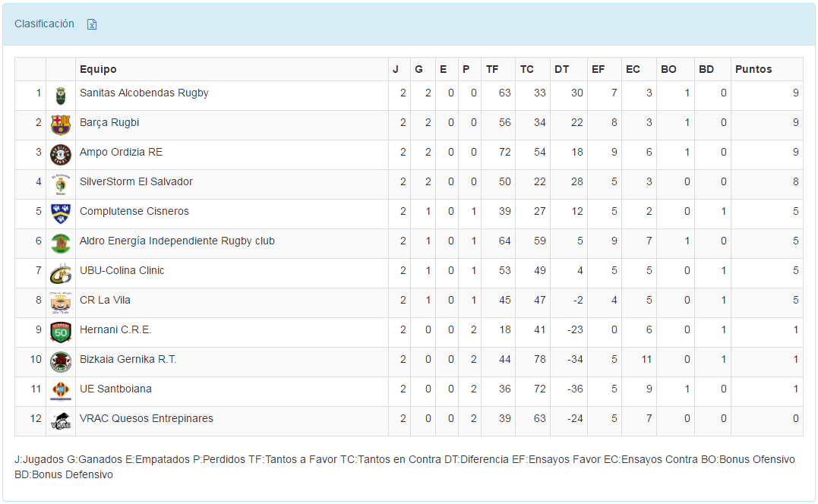Click the Clasificación panel title

44,24
